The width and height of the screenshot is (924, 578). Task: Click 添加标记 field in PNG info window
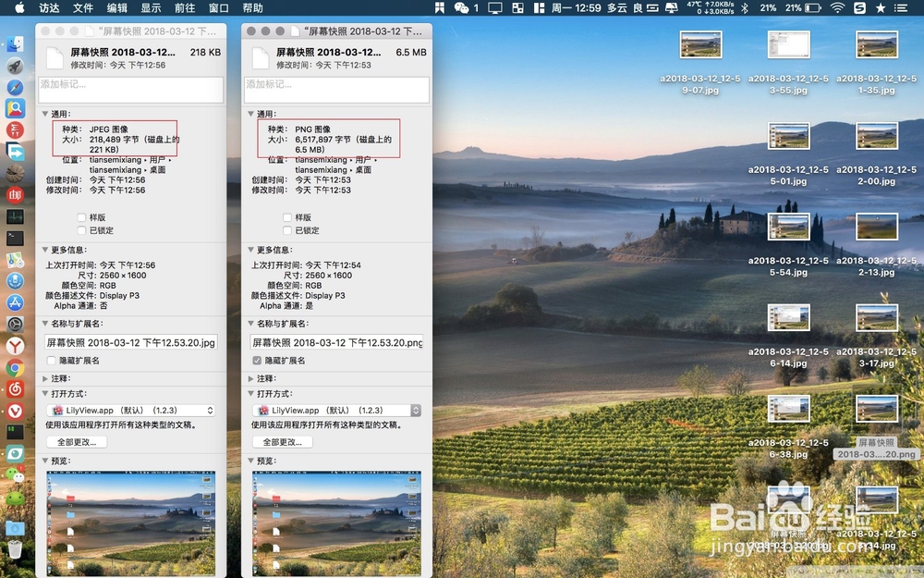click(x=336, y=91)
